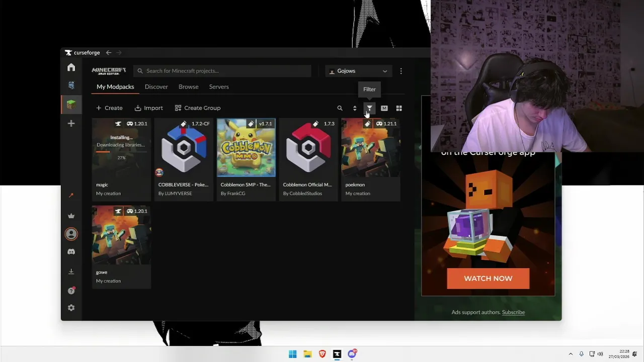Viewport: 644px width, 362px height.
Task: Click the magic modpack name
Action: (x=102, y=185)
